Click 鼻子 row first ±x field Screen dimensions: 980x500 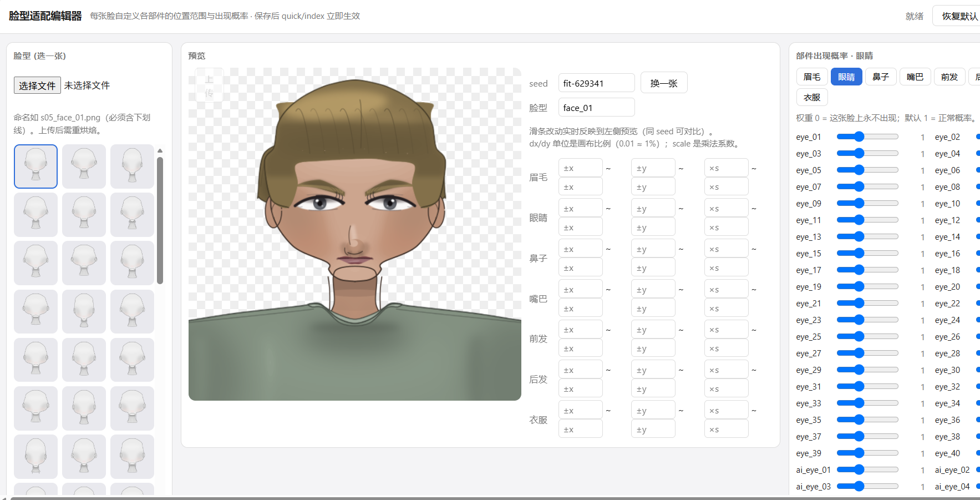tap(581, 249)
